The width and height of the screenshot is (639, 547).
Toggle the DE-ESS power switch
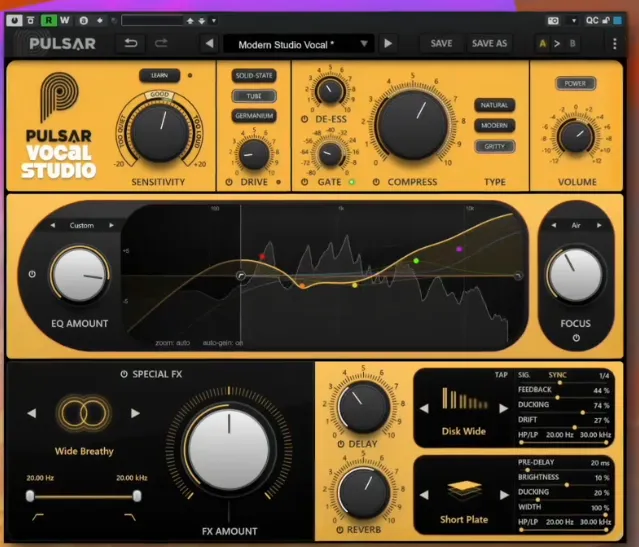click(304, 119)
